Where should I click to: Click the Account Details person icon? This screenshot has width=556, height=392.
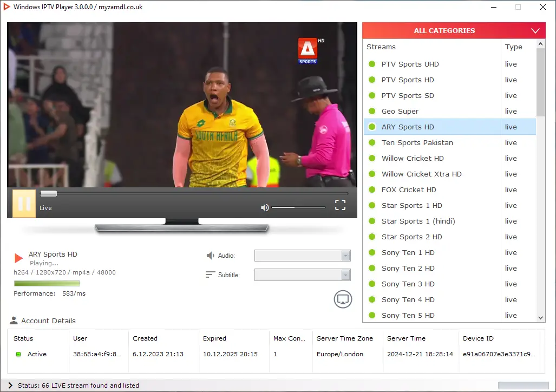(14, 321)
